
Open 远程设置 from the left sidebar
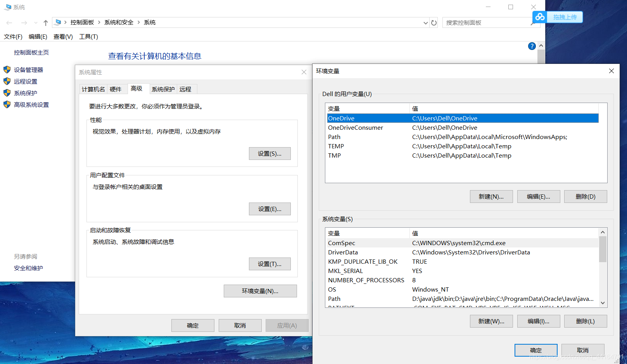tap(25, 81)
